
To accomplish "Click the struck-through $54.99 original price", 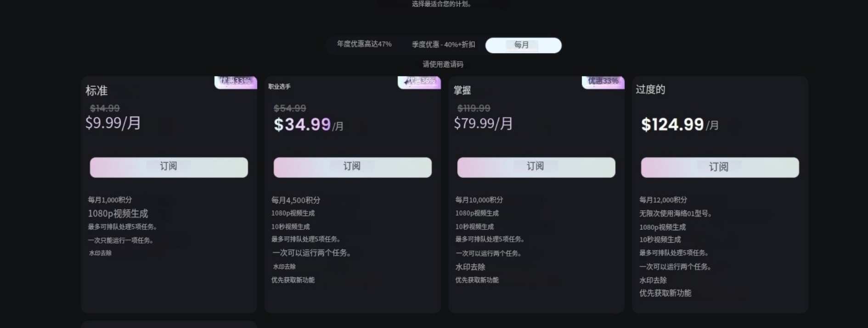I will [290, 109].
